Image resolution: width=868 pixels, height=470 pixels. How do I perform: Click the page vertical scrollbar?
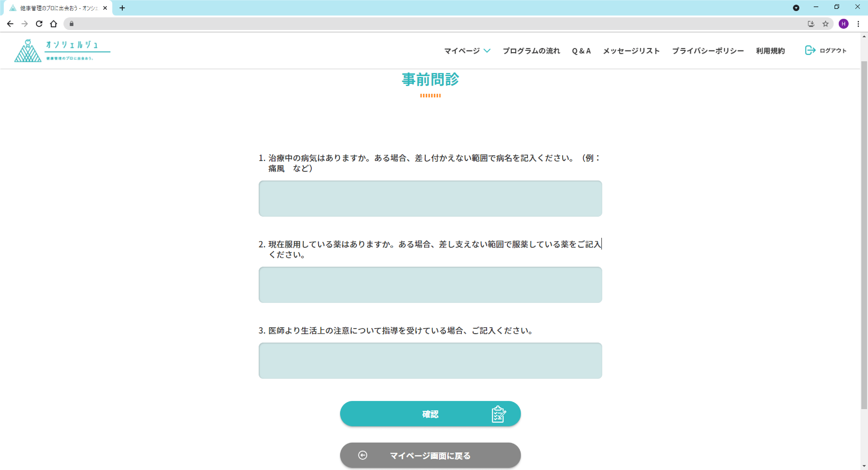[864, 236]
